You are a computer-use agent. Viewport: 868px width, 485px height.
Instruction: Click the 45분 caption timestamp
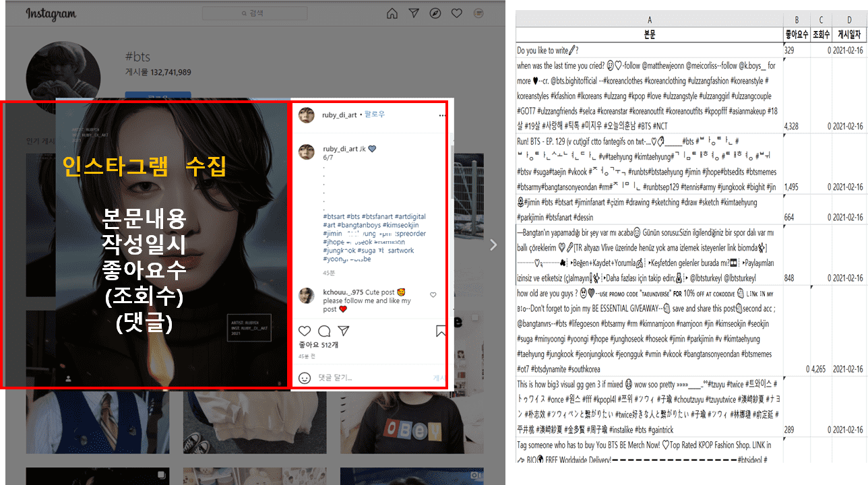(x=329, y=273)
